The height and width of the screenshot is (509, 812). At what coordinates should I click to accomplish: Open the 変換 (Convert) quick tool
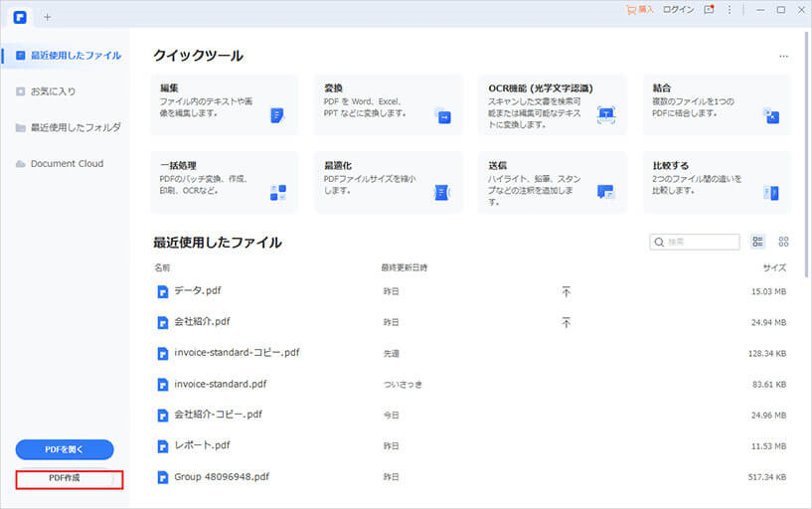pyautogui.click(x=388, y=103)
